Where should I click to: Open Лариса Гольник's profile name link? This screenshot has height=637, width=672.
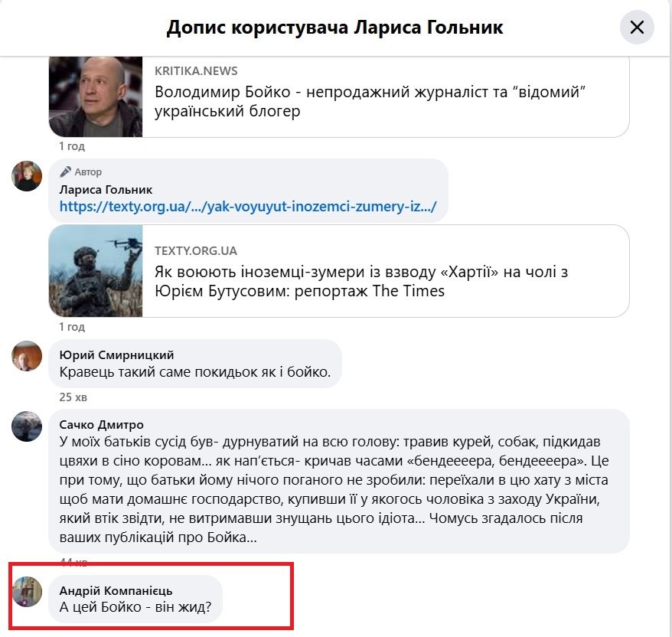tap(106, 189)
